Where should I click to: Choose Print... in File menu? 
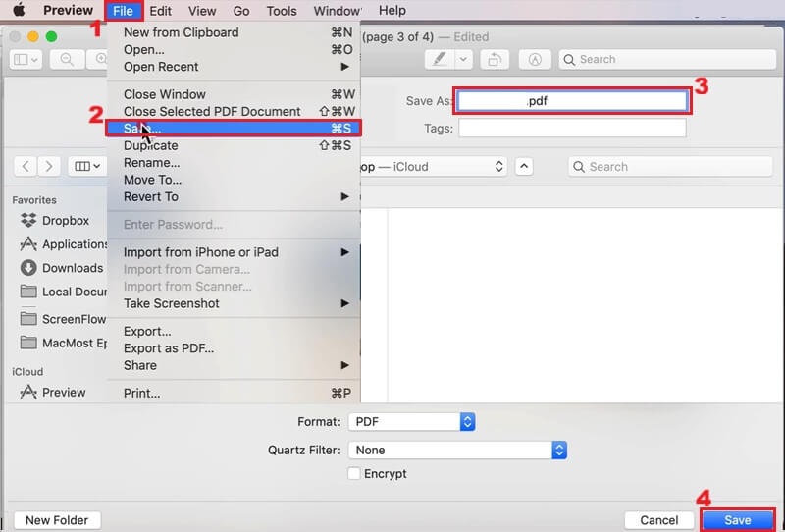(x=234, y=394)
